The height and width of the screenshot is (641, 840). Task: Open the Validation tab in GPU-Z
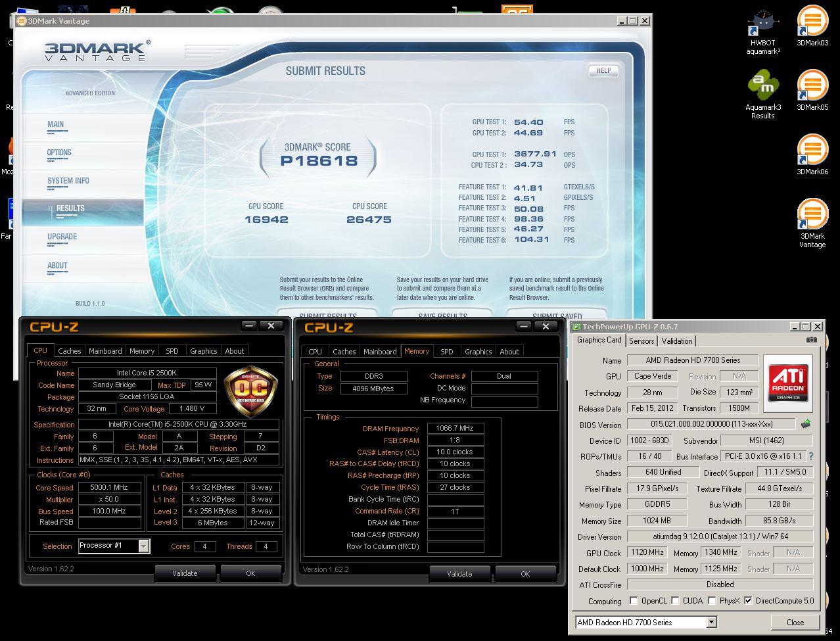(677, 341)
